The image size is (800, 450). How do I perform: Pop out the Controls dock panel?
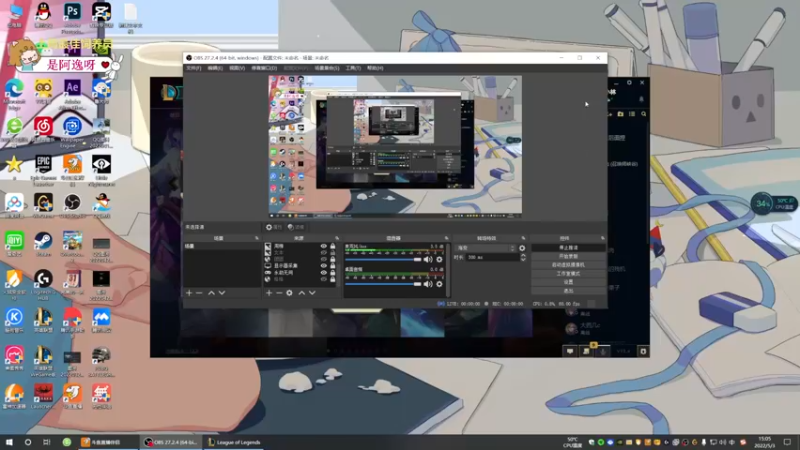(x=603, y=238)
